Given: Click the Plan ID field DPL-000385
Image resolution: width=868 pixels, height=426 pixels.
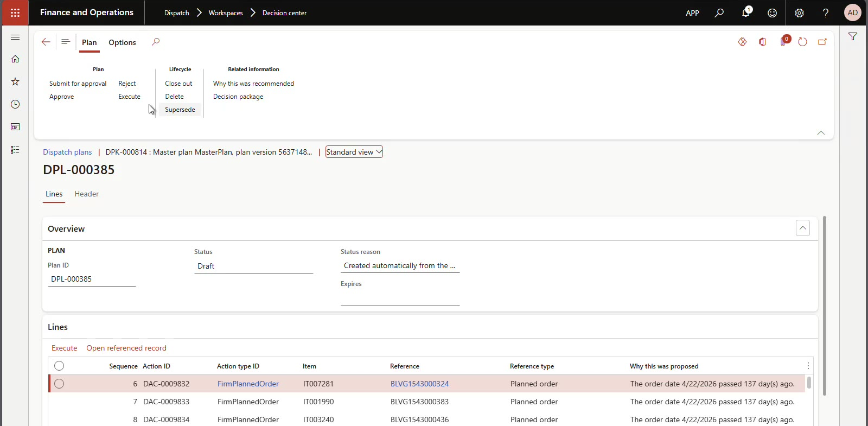Looking at the screenshot, I should 92,279.
